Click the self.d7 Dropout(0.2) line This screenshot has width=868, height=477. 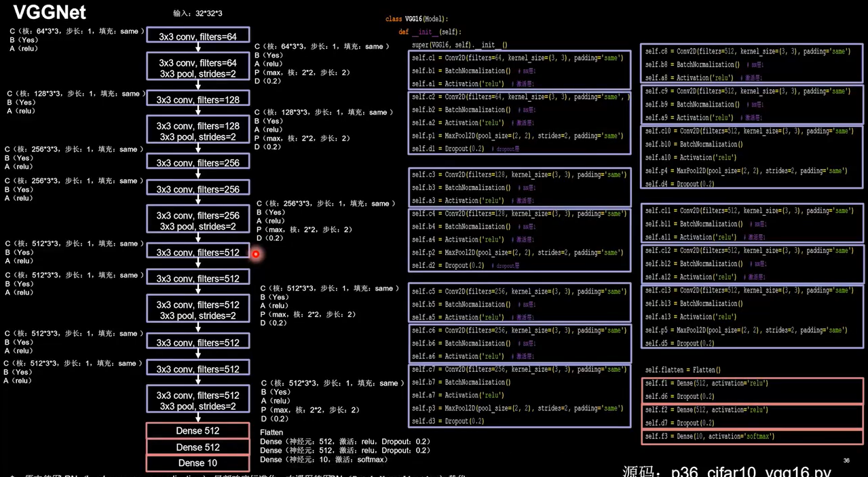(x=681, y=423)
